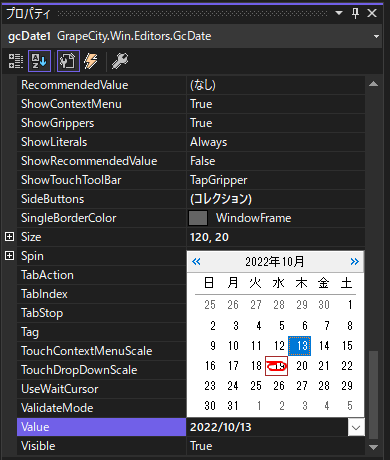Click WindowFrame color value text
Viewport: 390px width, 460px height.
pos(253,218)
